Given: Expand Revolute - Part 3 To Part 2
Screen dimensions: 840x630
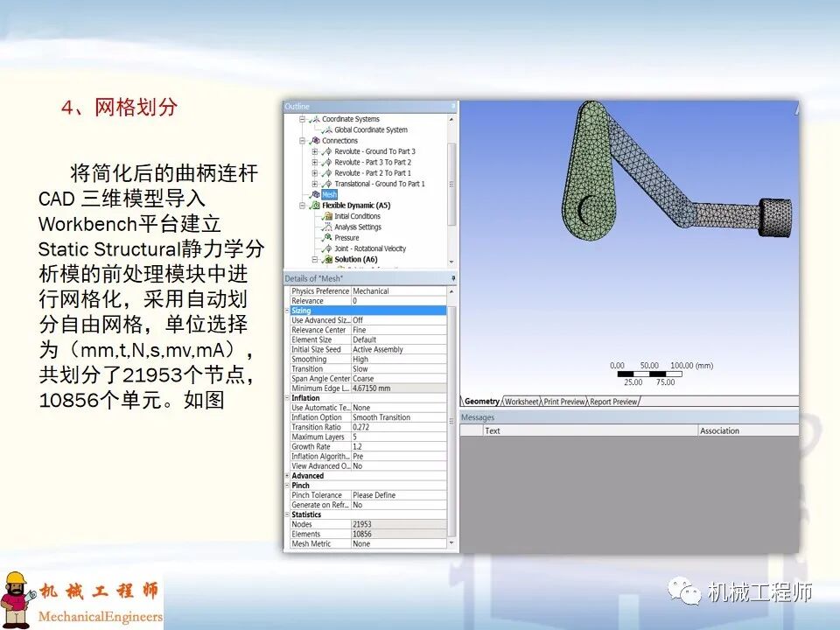Looking at the screenshot, I should pos(315,163).
